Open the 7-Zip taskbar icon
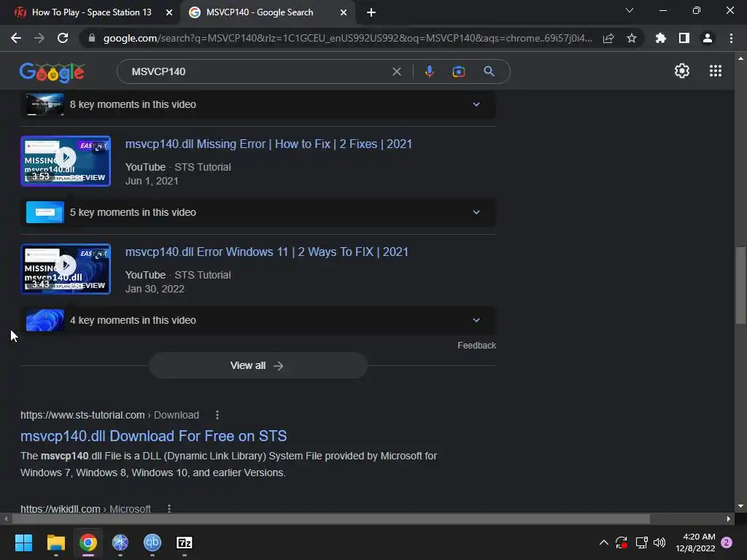The width and height of the screenshot is (747, 560). pyautogui.click(x=185, y=542)
